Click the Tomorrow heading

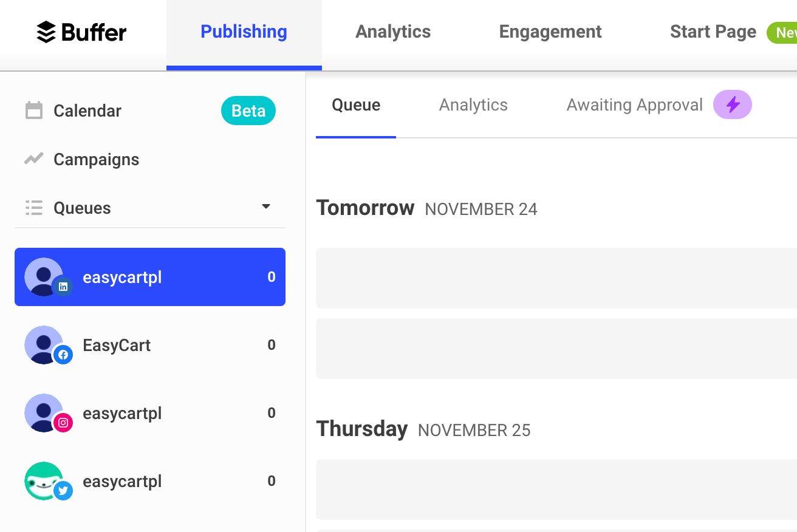365,208
